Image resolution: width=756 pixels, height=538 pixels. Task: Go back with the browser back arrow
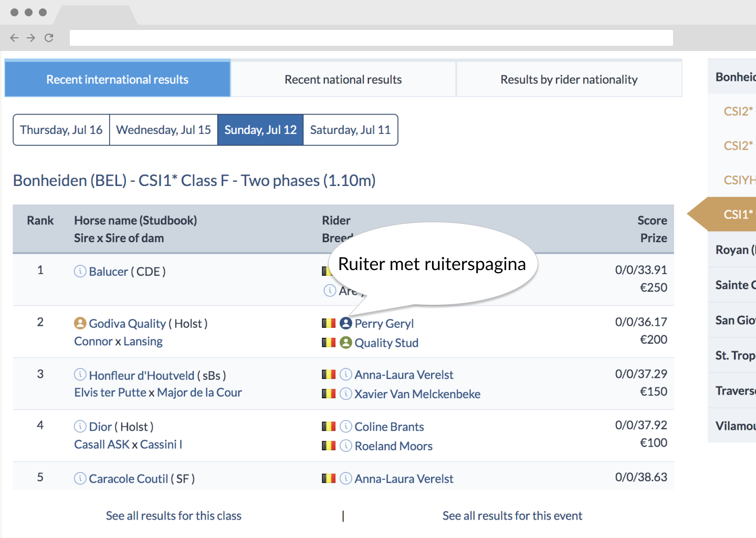pyautogui.click(x=14, y=38)
